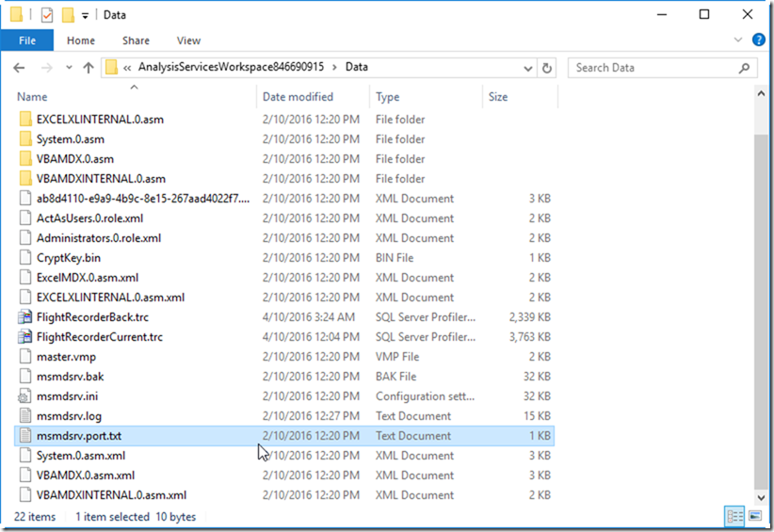Click the System.0.asm.xml file icon
Image resolution: width=774 pixels, height=532 pixels.
25,455
